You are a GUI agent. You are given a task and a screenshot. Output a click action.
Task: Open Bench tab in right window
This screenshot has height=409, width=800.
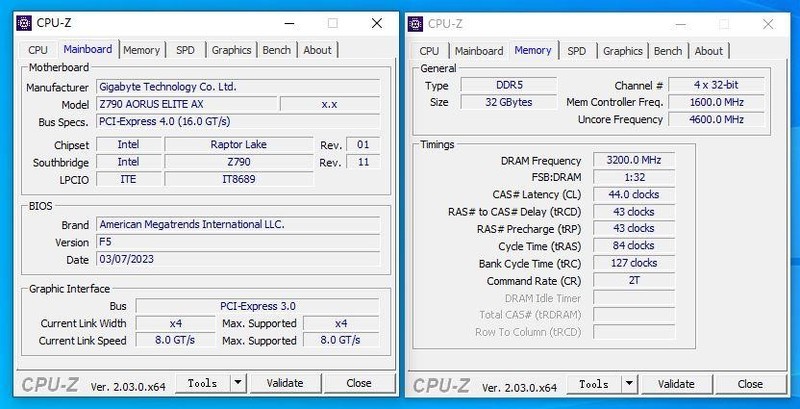[668, 51]
